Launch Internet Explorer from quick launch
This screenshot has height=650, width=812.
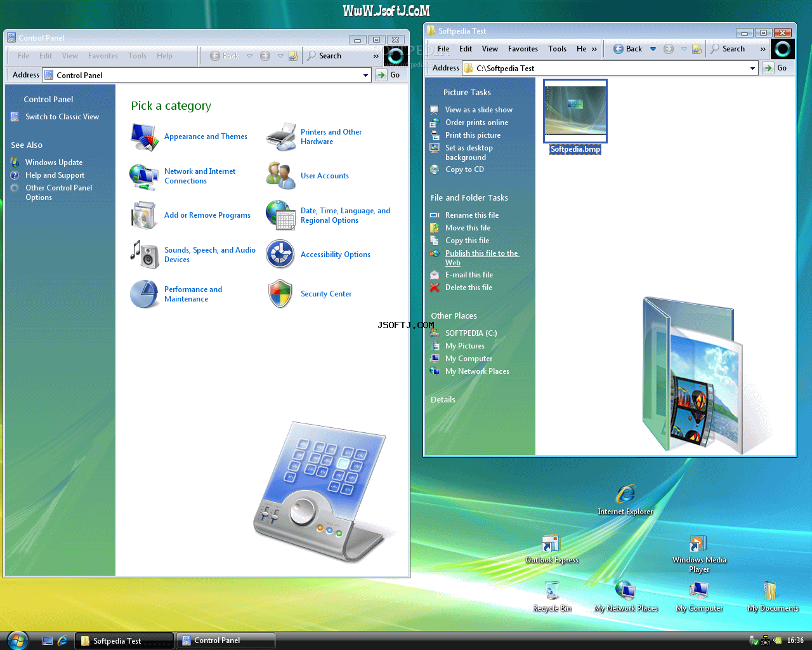point(63,641)
